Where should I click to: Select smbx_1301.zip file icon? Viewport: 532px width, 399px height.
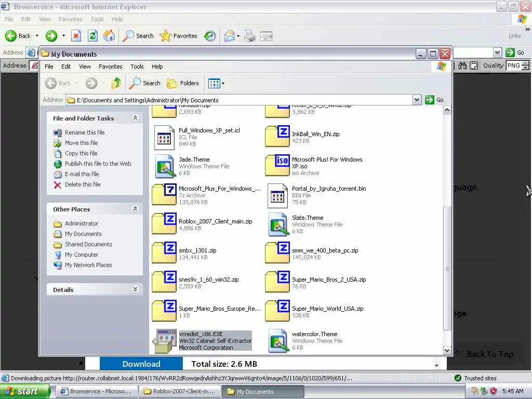point(164,253)
